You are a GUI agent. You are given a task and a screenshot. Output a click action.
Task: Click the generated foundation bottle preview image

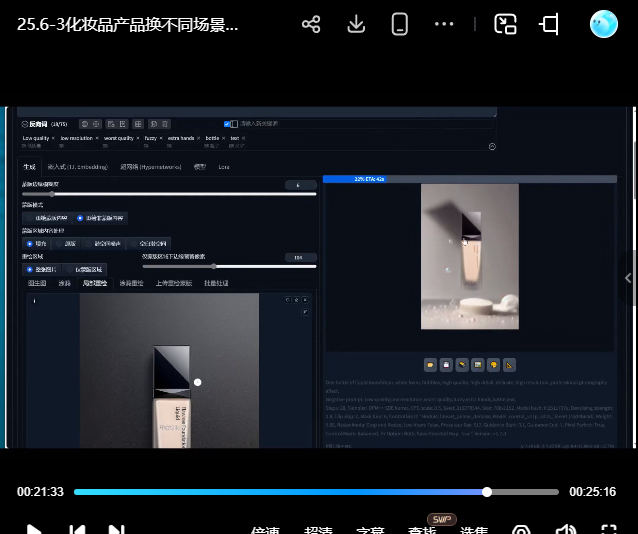[469, 256]
